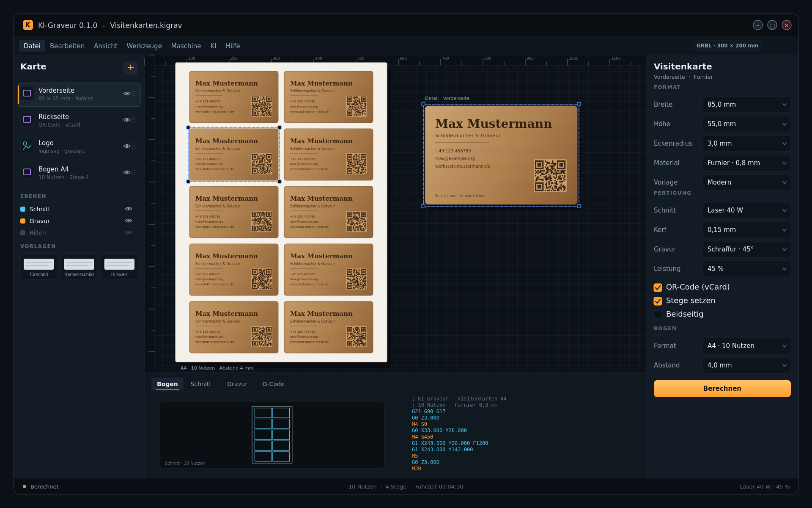This screenshot has width=812, height=508.
Task: Add a new card with plus icon
Action: tap(131, 67)
